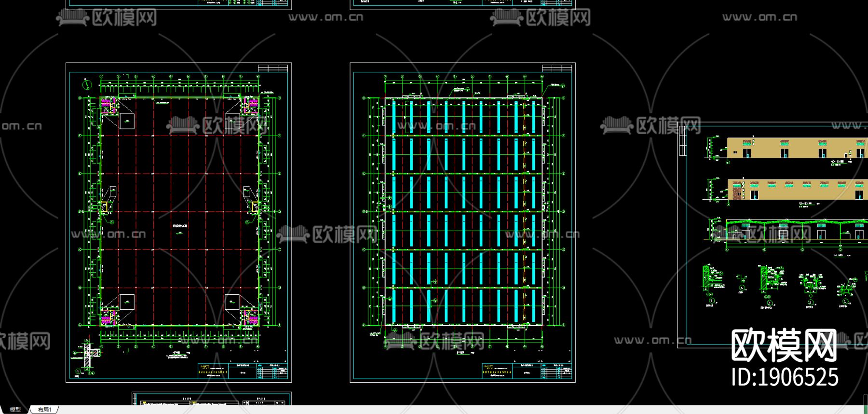
Task: Pick the second tan building elevation
Action: click(797, 190)
